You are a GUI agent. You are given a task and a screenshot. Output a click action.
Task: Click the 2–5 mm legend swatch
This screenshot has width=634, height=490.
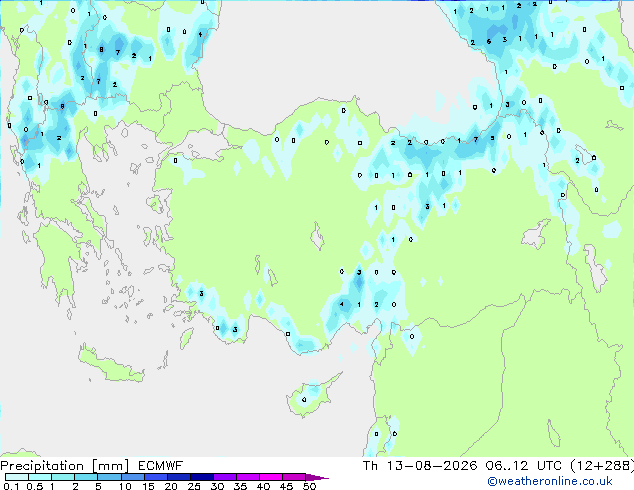click(86, 477)
